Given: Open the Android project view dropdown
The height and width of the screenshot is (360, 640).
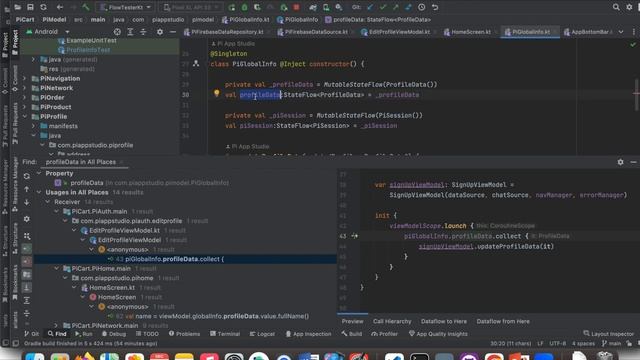Looking at the screenshot, I should (48, 31).
